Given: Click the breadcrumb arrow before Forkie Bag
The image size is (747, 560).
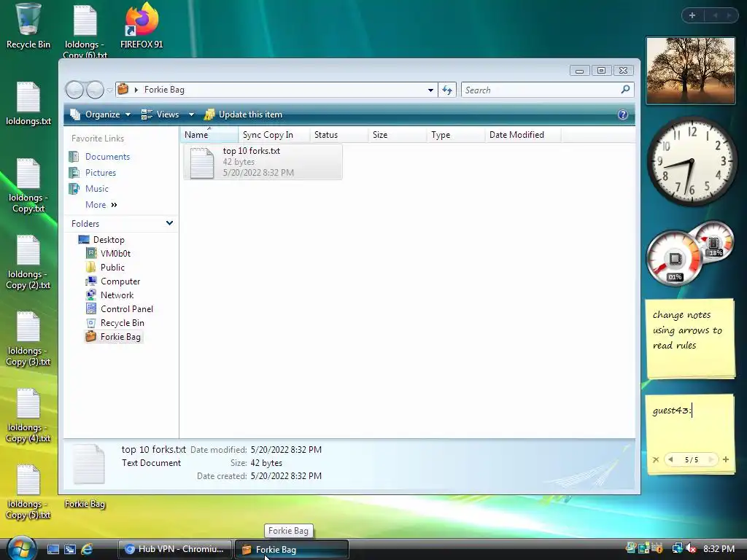Looking at the screenshot, I should pyautogui.click(x=136, y=90).
